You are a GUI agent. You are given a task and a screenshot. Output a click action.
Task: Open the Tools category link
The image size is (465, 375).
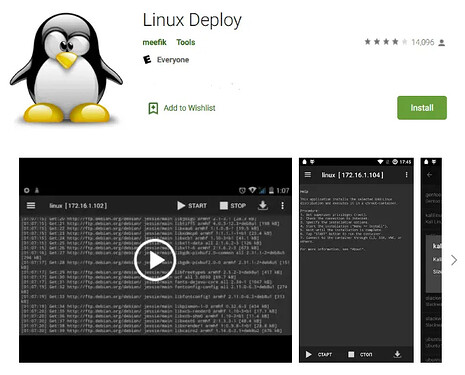click(186, 42)
